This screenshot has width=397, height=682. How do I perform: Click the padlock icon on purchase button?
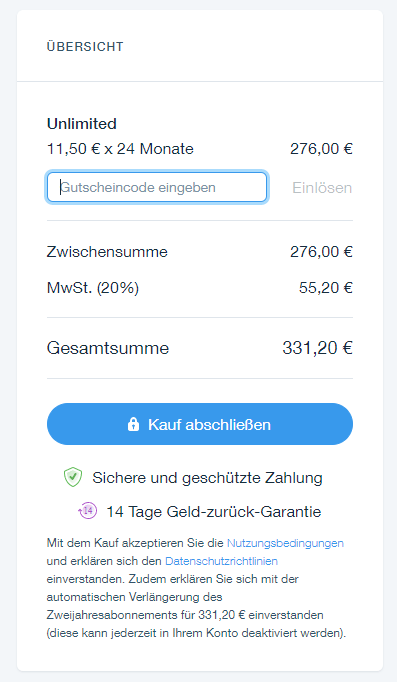click(x=133, y=424)
